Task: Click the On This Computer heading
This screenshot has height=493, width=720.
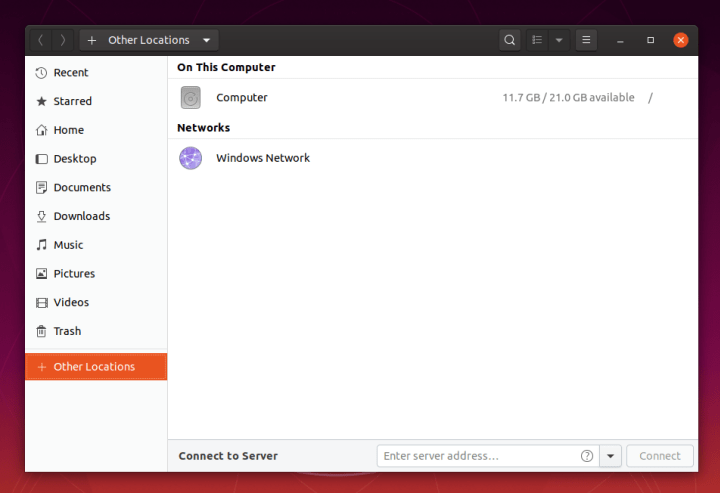Action: (226, 67)
